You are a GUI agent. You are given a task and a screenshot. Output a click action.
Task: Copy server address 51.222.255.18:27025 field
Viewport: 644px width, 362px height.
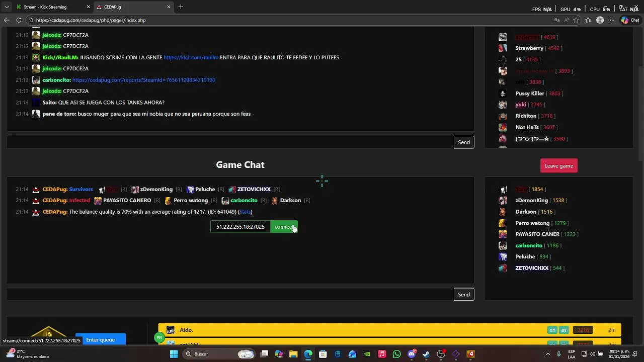pos(240,227)
